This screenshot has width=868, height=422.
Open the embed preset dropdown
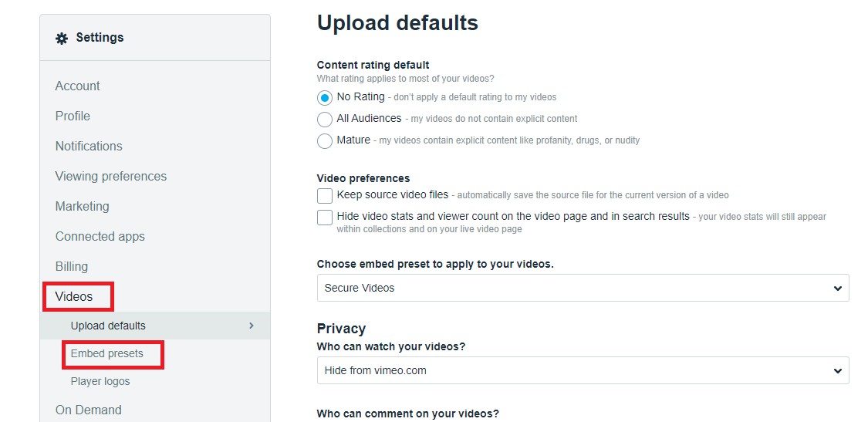(x=583, y=288)
